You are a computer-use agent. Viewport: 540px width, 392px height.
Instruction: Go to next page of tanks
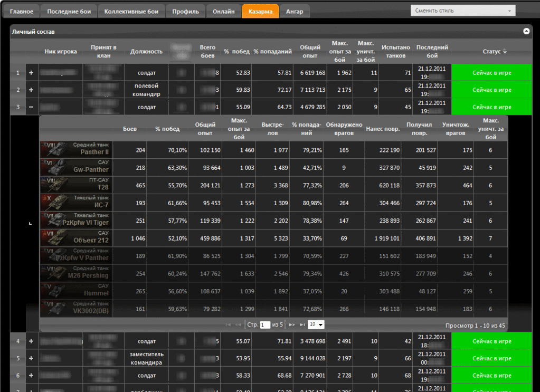[292, 324]
